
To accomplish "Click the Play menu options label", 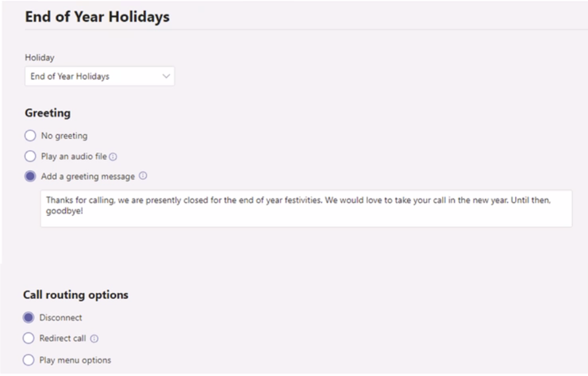I will pyautogui.click(x=75, y=360).
